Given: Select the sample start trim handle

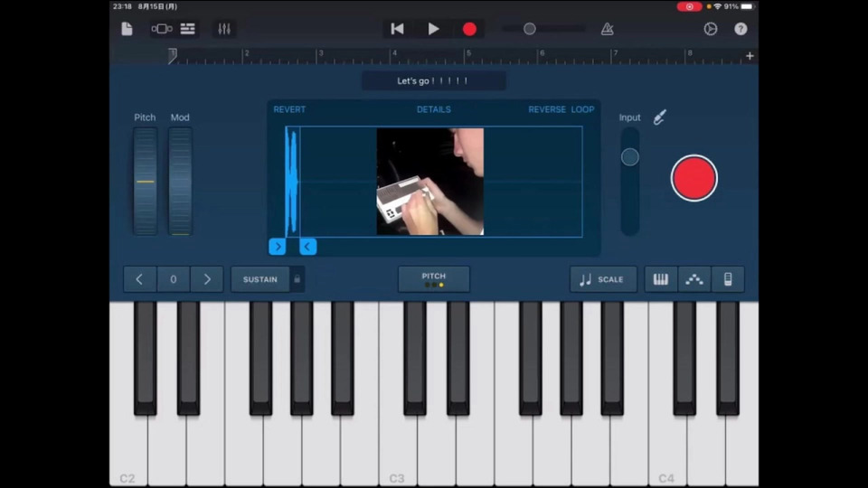Looking at the screenshot, I should click(x=278, y=247).
